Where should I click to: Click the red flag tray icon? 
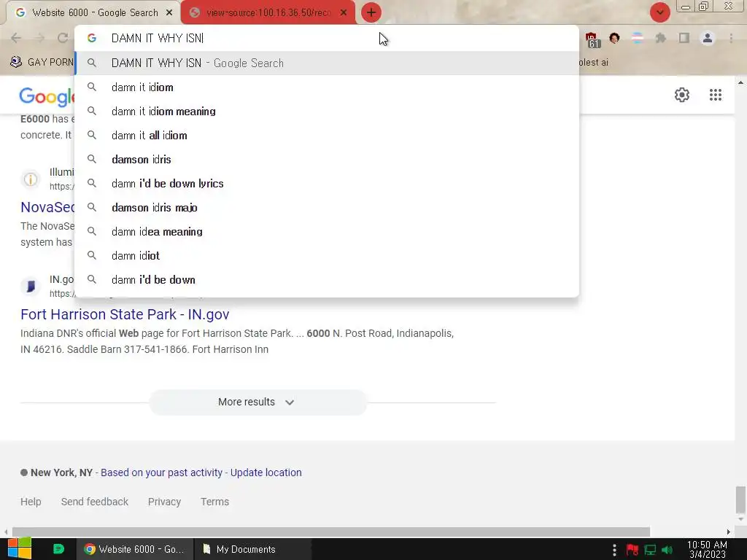click(632, 550)
